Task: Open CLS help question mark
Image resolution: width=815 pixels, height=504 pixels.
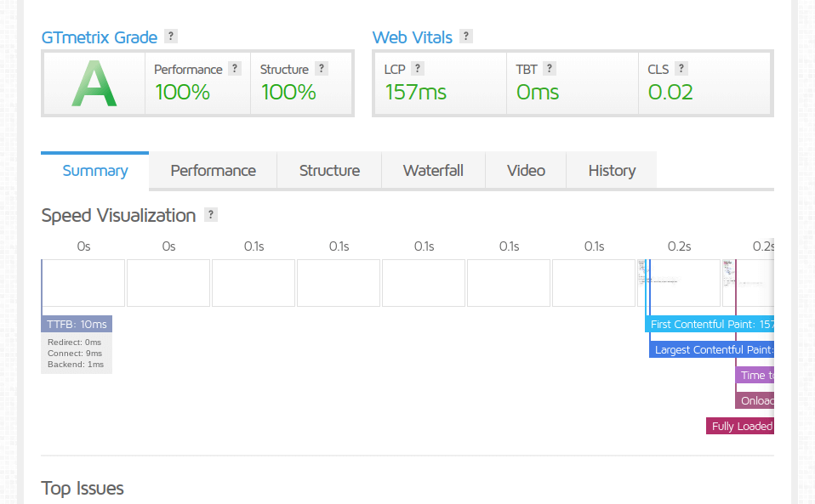Action: (x=681, y=69)
